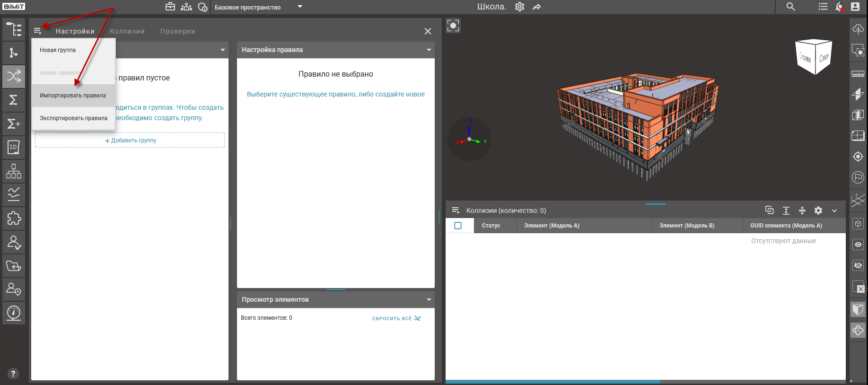Collapse the Просмотр элементов panel
Image resolution: width=868 pixels, height=385 pixels.
point(429,299)
